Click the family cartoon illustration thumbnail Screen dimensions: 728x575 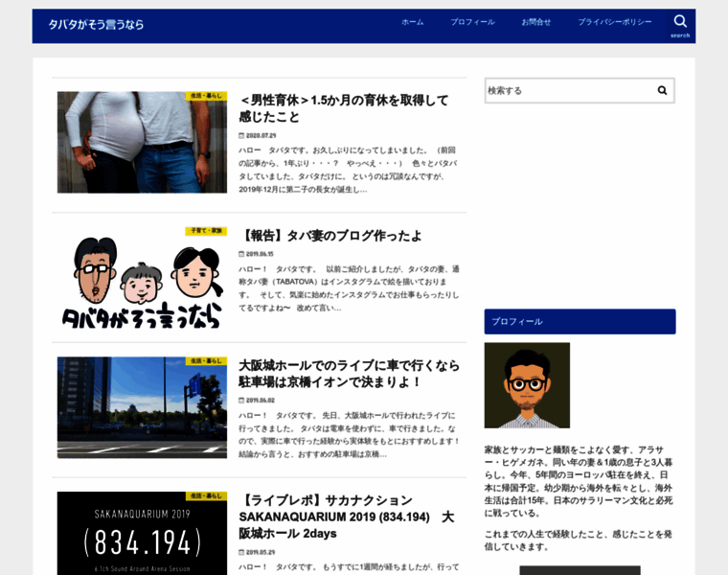(x=142, y=278)
